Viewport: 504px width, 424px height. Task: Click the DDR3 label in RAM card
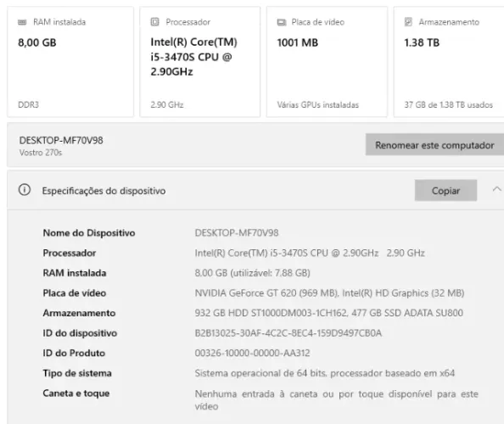pos(28,104)
